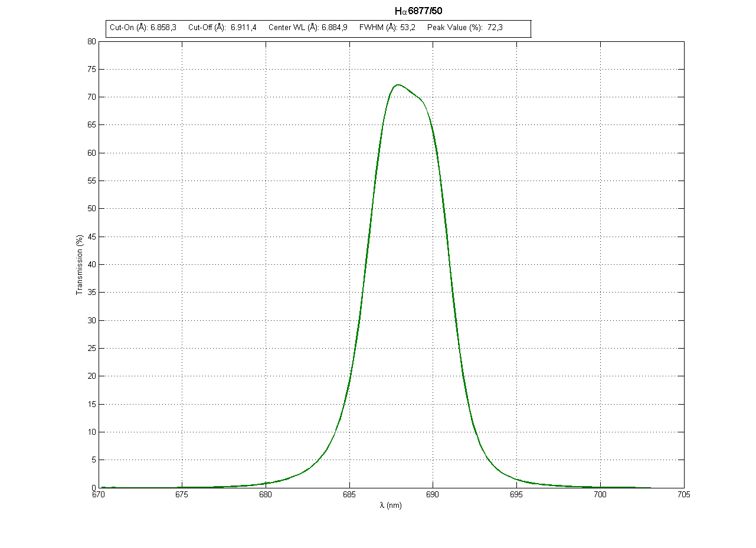Click y-axis tick label 30
Viewport: 756px width, 548px height.
point(91,320)
